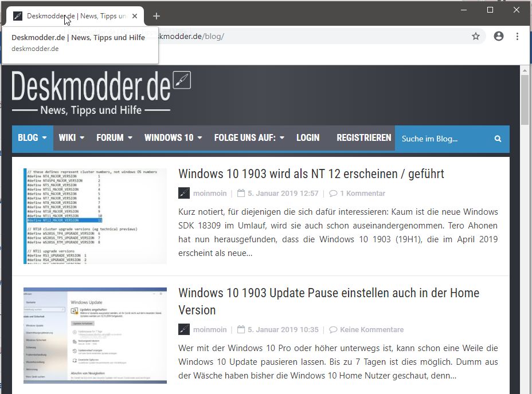532x394 pixels.
Task: Open article 'Windows 10 1903 wird als NT 12 erscheinen'
Action: [311, 174]
